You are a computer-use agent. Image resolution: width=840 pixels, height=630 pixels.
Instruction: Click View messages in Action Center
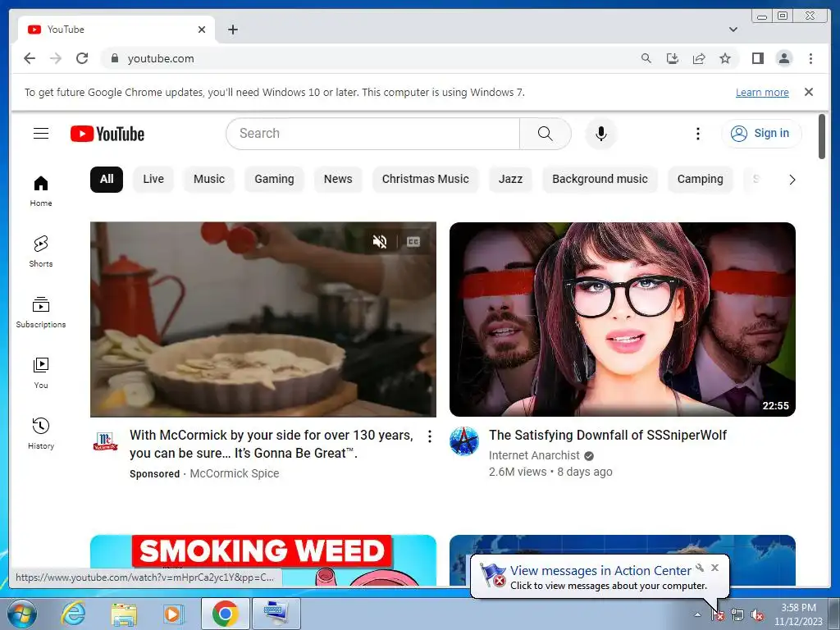coord(600,571)
